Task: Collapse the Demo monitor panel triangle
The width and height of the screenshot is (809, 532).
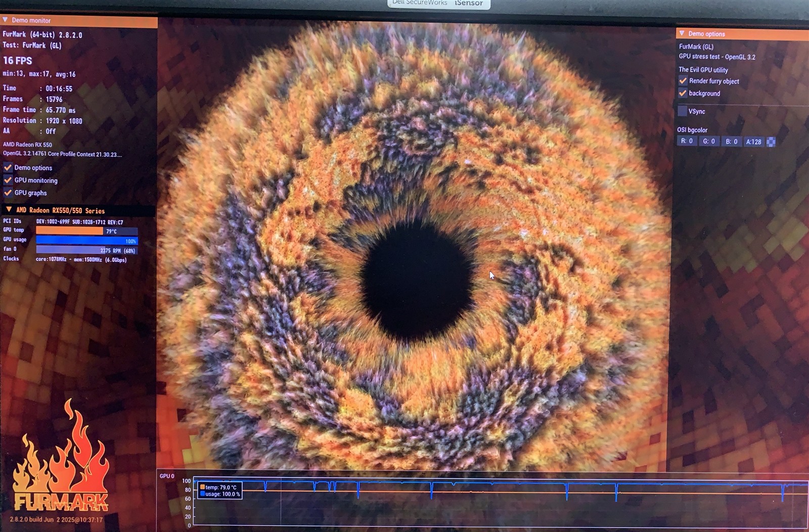Action: pos(5,20)
